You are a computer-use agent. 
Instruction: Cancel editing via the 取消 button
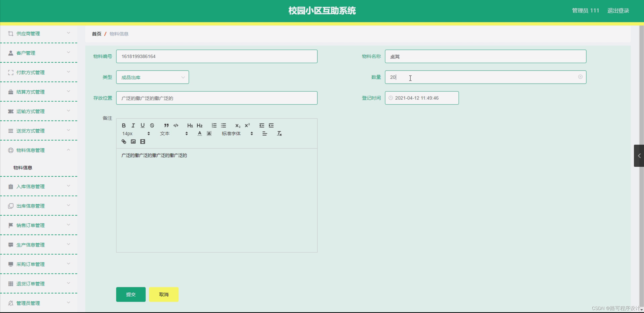(x=164, y=294)
